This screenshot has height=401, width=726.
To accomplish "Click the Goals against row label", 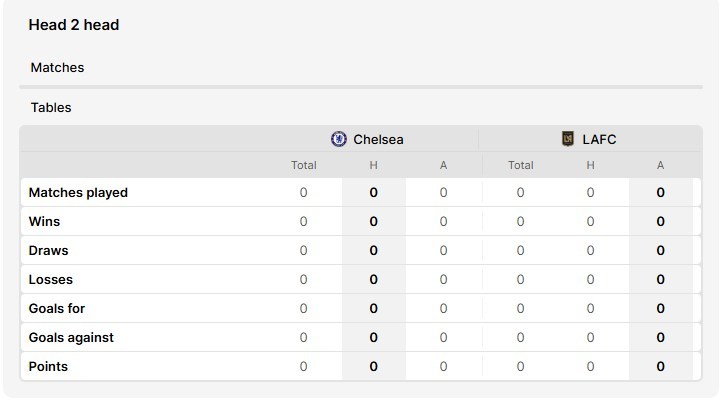I will (71, 338).
